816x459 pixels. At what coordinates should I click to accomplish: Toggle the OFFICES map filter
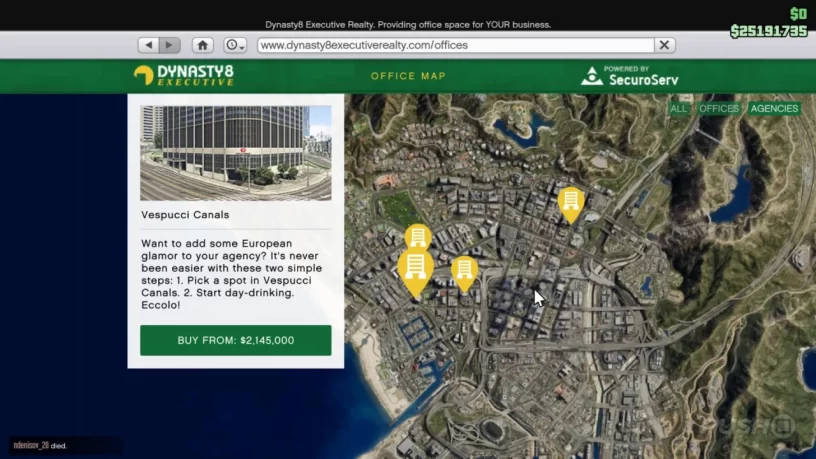click(x=718, y=109)
